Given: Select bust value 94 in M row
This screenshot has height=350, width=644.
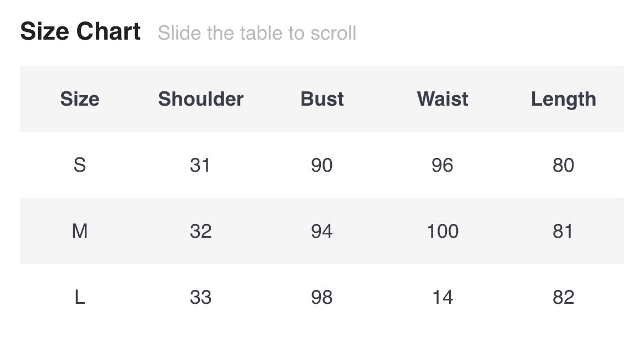Looking at the screenshot, I should point(322,231).
